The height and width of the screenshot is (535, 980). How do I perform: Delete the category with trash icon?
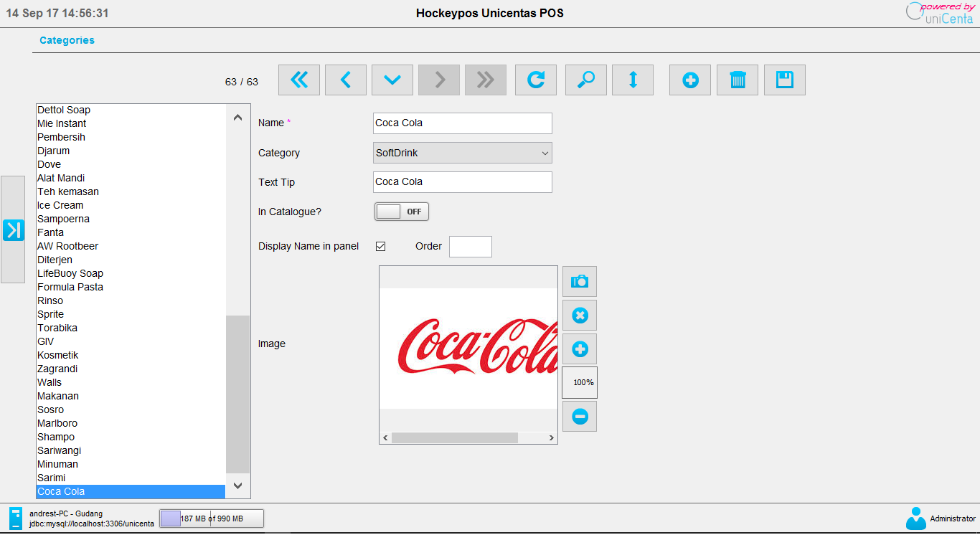(738, 80)
